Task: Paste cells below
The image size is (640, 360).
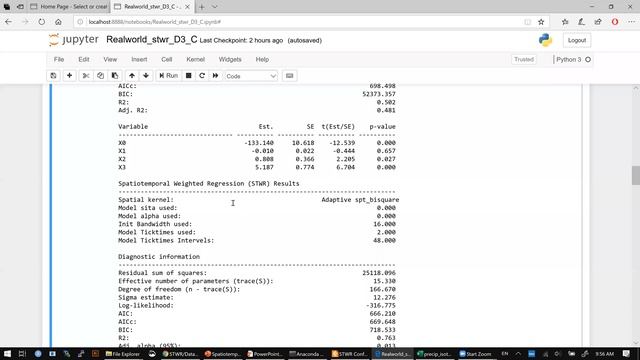Action: 115,76
